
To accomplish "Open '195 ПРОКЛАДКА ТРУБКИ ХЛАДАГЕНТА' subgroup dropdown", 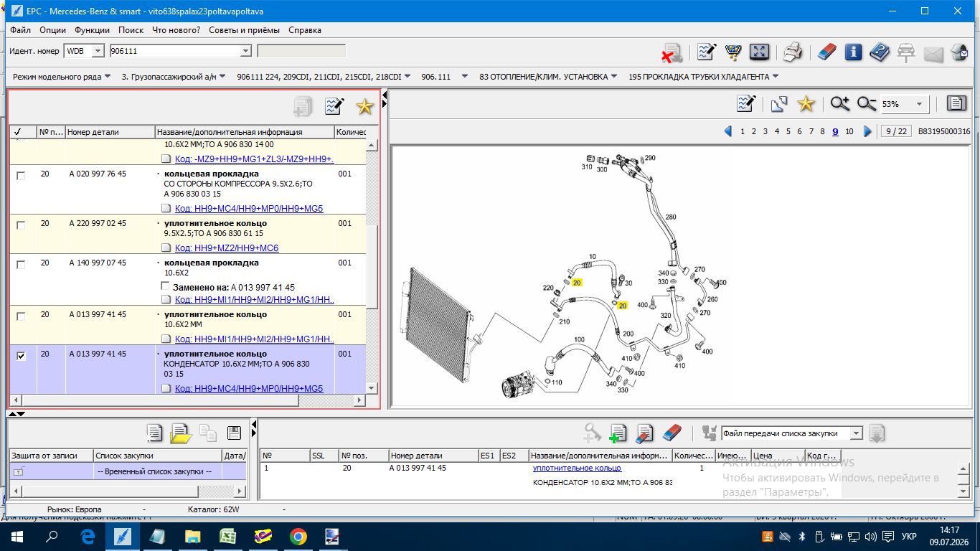I will click(x=776, y=77).
